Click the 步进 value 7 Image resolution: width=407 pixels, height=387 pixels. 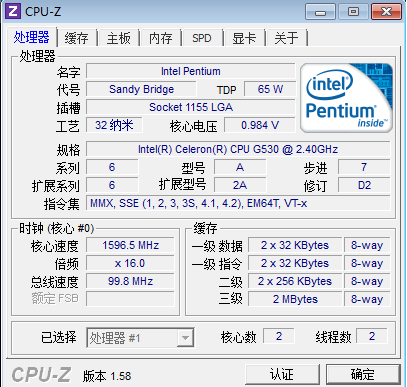[x=364, y=167]
